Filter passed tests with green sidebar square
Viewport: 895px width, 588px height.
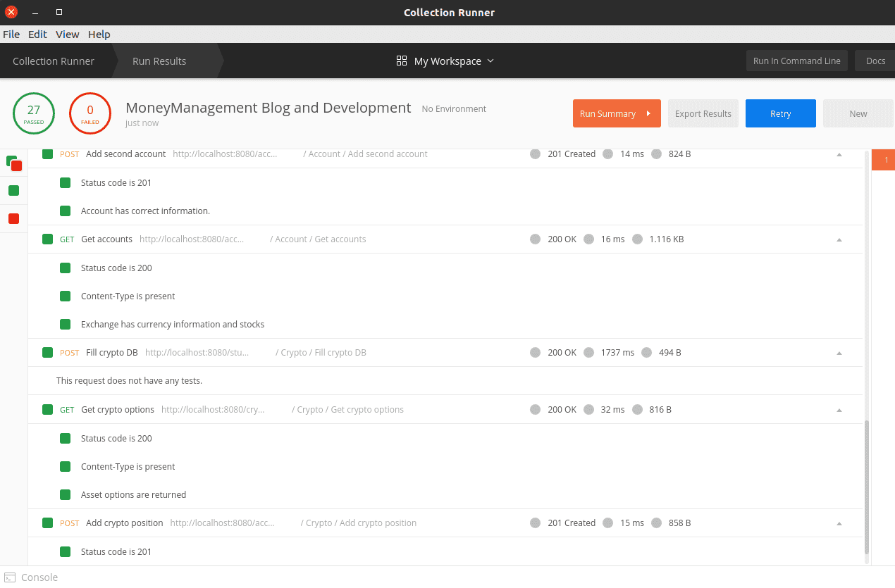(x=13, y=190)
